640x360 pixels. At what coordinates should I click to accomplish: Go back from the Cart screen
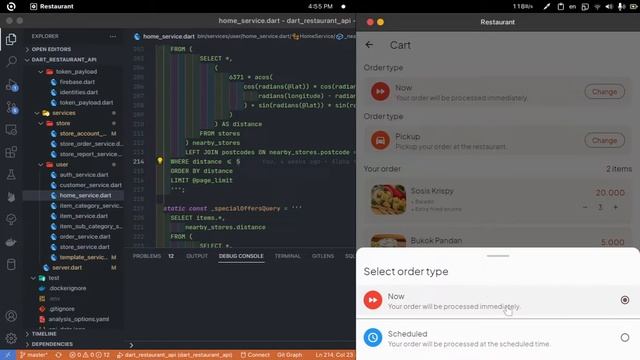(x=369, y=45)
